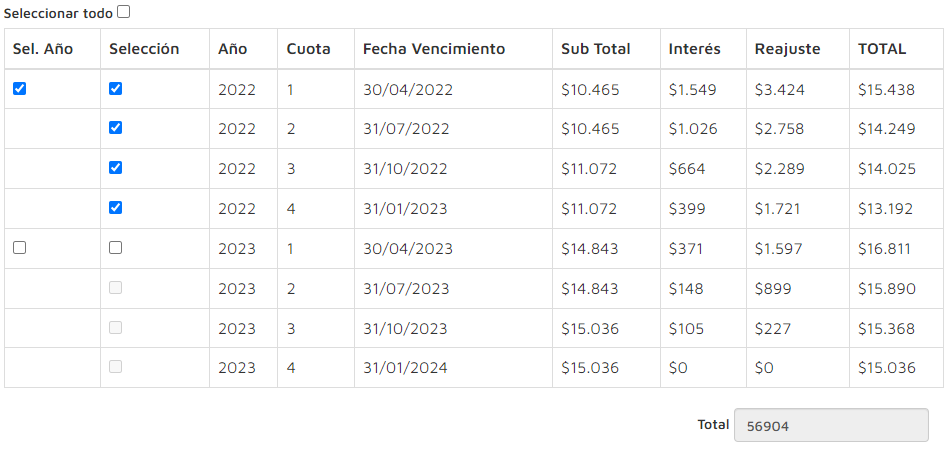949x457 pixels.
Task: Uncheck selection for 2022 cuota 1
Action: pos(116,89)
